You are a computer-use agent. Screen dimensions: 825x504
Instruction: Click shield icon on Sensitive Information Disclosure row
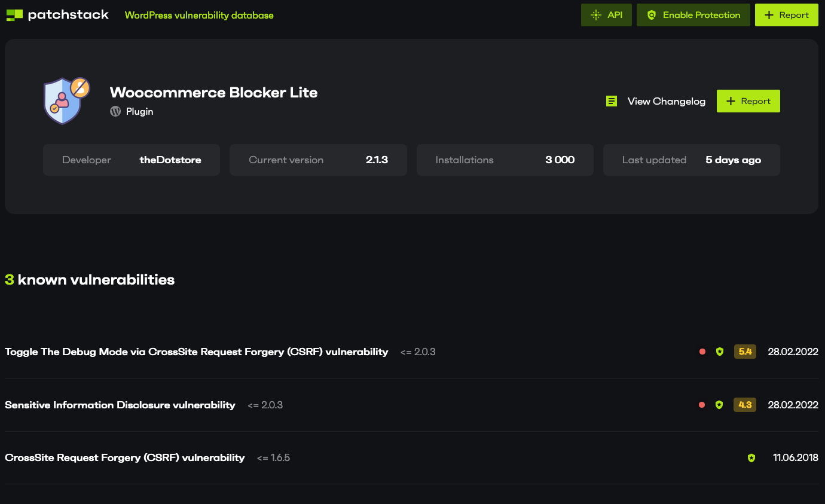point(719,405)
